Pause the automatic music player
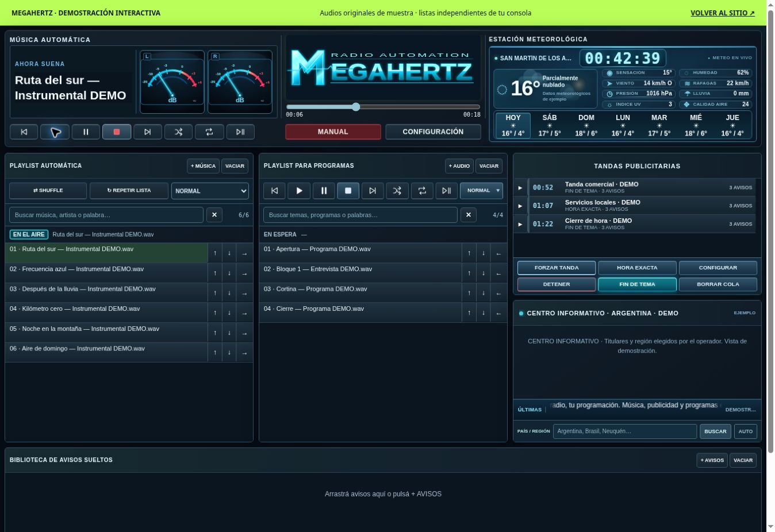 pyautogui.click(x=86, y=132)
